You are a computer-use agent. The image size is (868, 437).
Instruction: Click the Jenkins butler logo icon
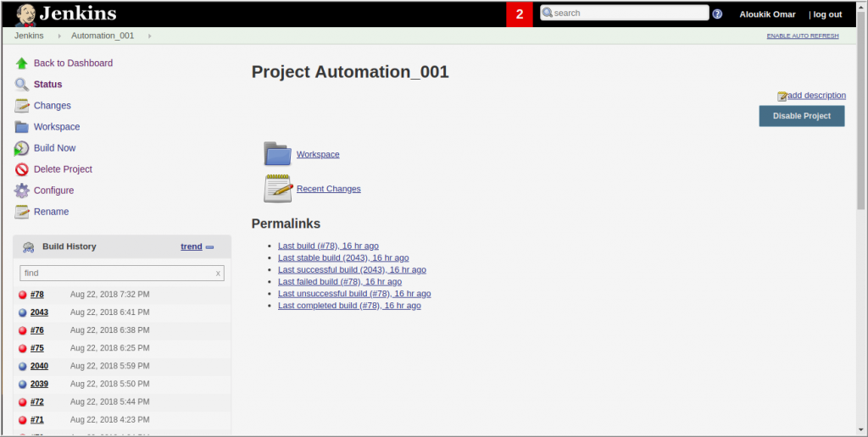[x=25, y=14]
